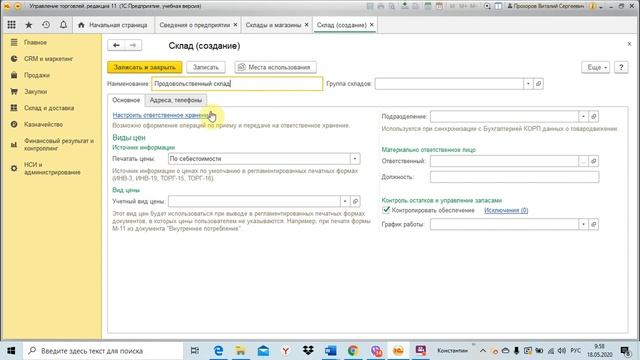
Task: Close the Склад (создание) tab
Action: tap(371, 25)
